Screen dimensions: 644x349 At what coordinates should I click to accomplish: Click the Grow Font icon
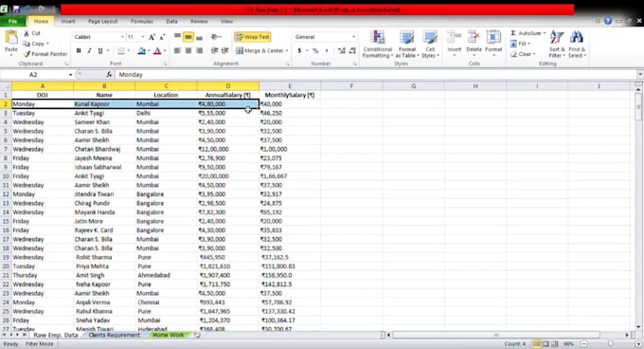[152, 37]
